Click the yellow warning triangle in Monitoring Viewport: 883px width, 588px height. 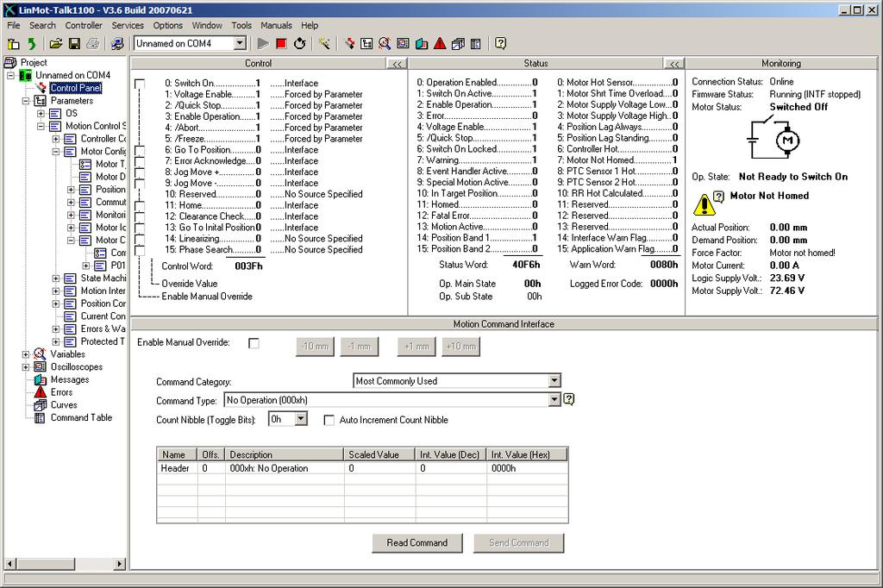[704, 205]
